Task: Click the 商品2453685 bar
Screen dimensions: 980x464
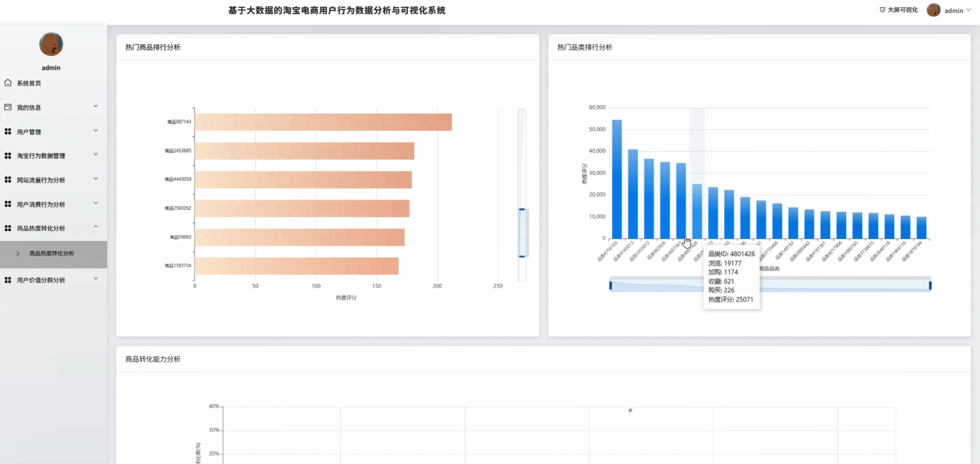Action: 304,151
